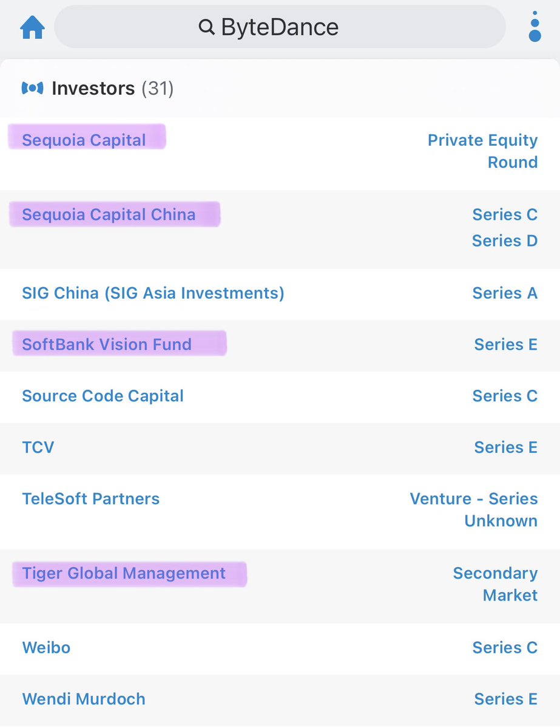Open Series A round link
The height and width of the screenshot is (728, 560).
point(505,293)
